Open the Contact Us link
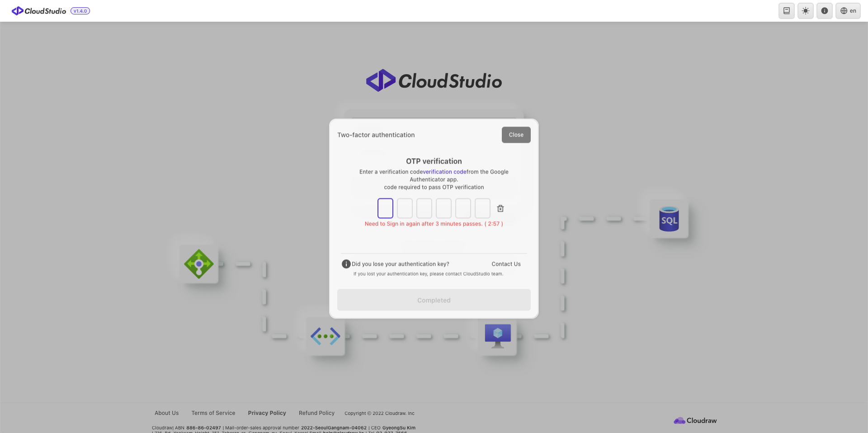Screen dimensions: 868x433 pyautogui.click(x=506, y=264)
